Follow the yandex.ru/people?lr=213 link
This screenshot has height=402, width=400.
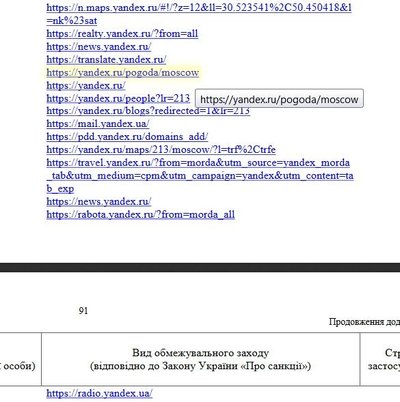(x=118, y=98)
